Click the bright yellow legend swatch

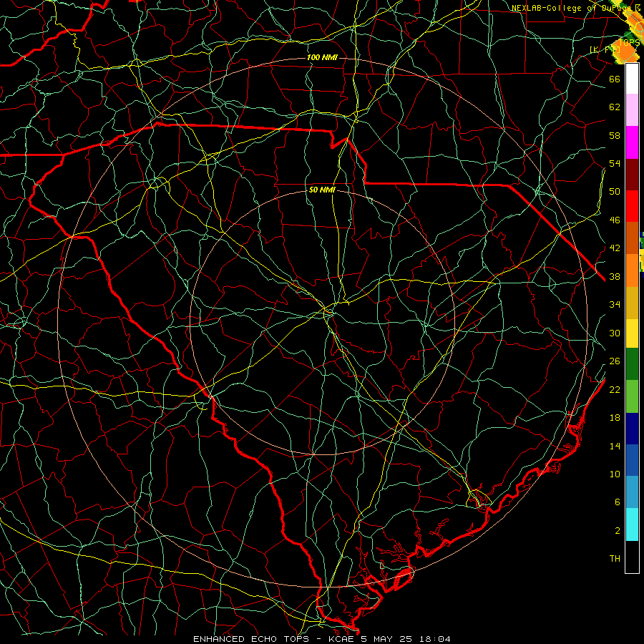pos(632,333)
